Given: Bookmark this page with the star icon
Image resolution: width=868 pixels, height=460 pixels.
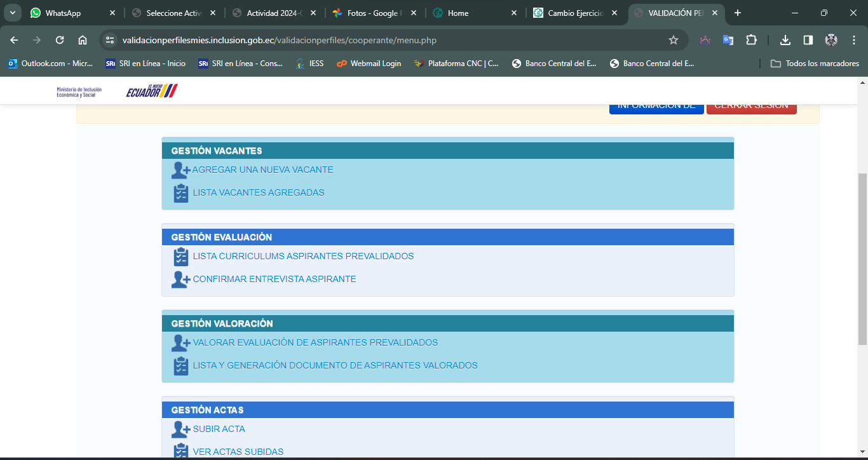Looking at the screenshot, I should 674,40.
